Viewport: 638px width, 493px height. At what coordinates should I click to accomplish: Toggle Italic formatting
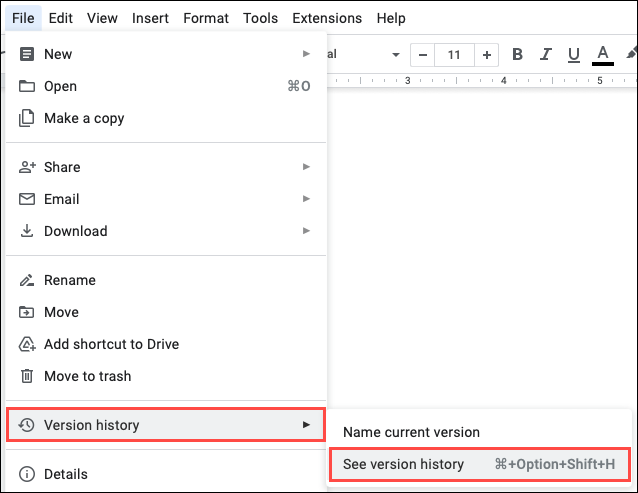pyautogui.click(x=546, y=54)
